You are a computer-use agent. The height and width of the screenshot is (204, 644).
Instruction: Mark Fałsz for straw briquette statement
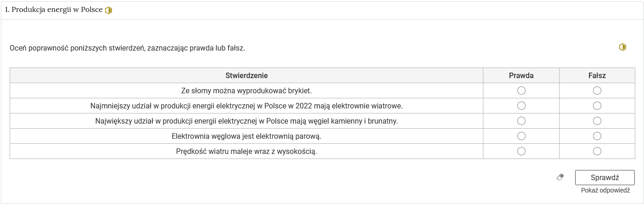pos(597,91)
